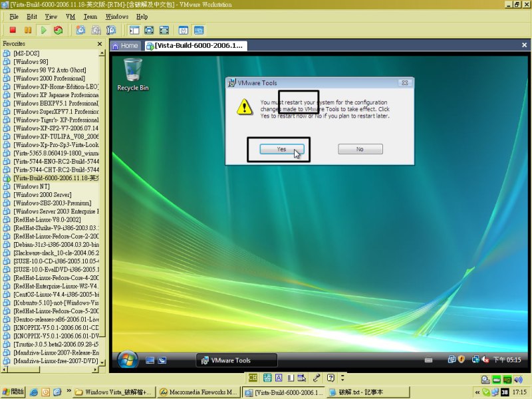
Task: Click the help question mark on language bar
Action: (x=331, y=378)
